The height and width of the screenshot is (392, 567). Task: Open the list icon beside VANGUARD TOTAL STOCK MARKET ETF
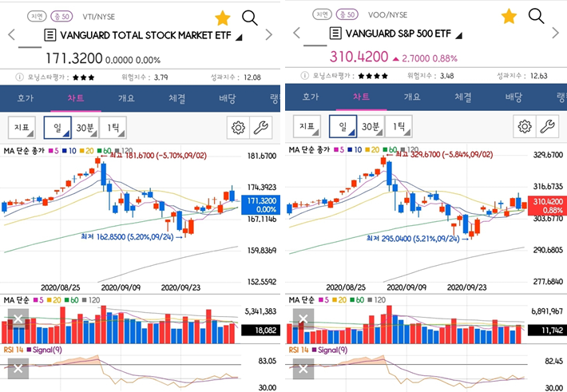50,35
